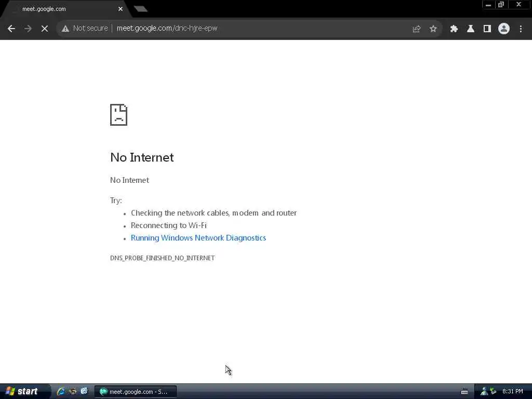Close the meet.google.com tab
Screen dimensions: 532x399
coord(121,9)
